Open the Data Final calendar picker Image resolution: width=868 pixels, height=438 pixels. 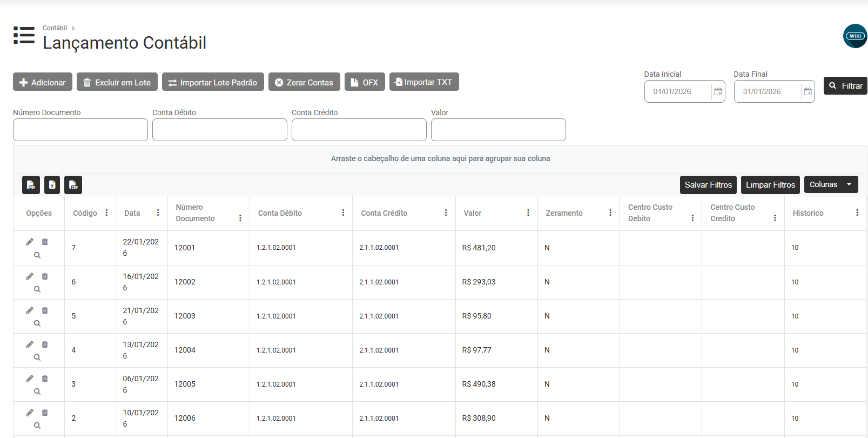[808, 91]
